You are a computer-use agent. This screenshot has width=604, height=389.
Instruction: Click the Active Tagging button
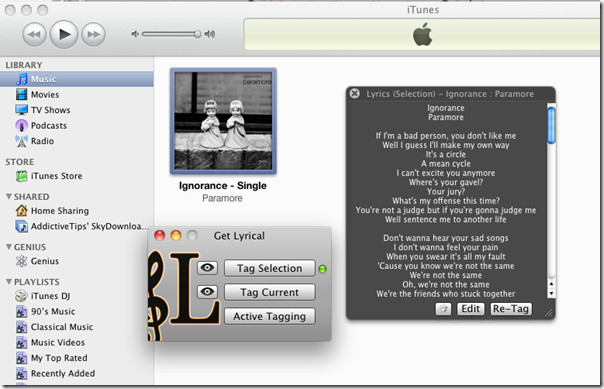click(x=270, y=316)
